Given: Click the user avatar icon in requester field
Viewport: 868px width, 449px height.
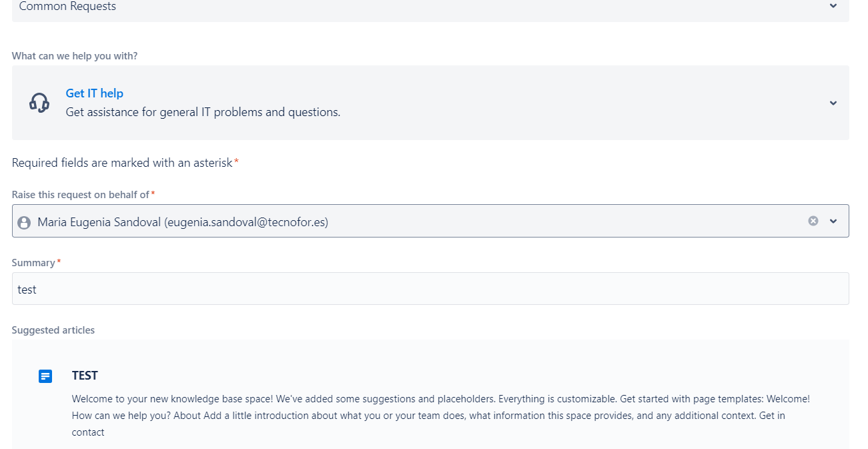Looking at the screenshot, I should (24, 222).
